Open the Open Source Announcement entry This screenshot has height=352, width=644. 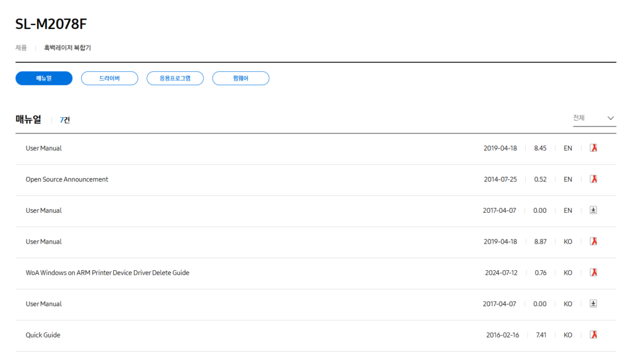click(x=67, y=179)
